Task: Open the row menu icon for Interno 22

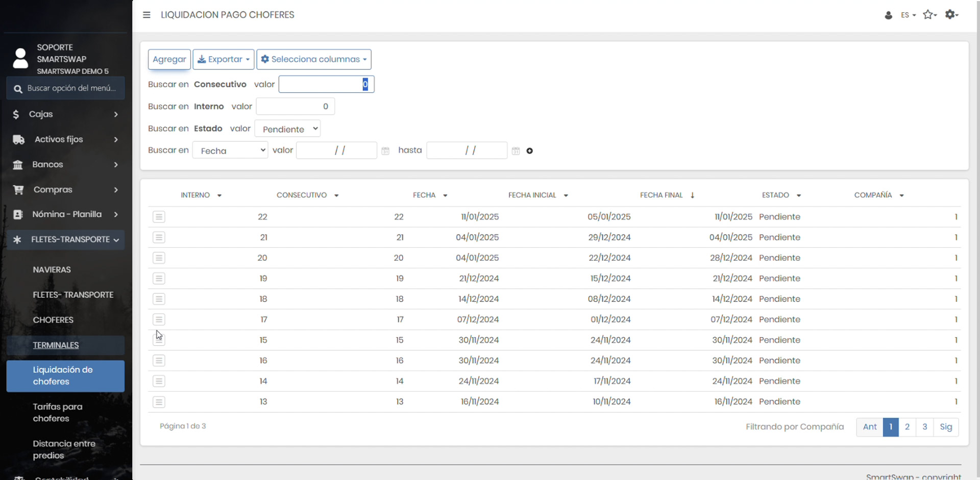Action: coord(159,217)
